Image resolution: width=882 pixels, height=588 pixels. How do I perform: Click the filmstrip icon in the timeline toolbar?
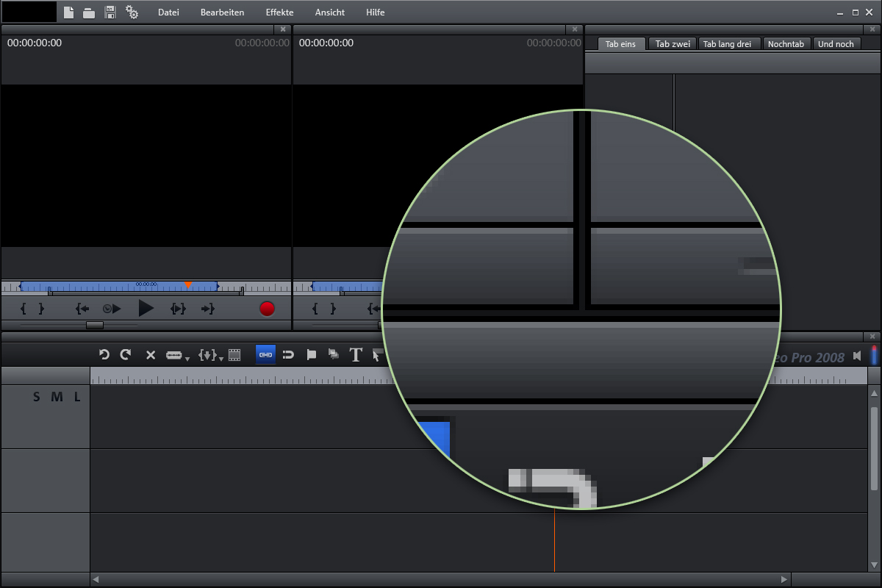(234, 355)
